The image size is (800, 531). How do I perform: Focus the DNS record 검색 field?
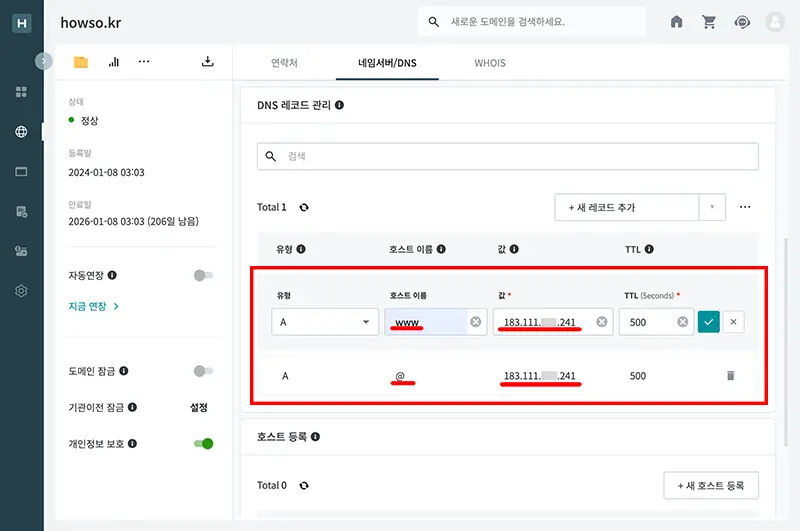click(508, 156)
